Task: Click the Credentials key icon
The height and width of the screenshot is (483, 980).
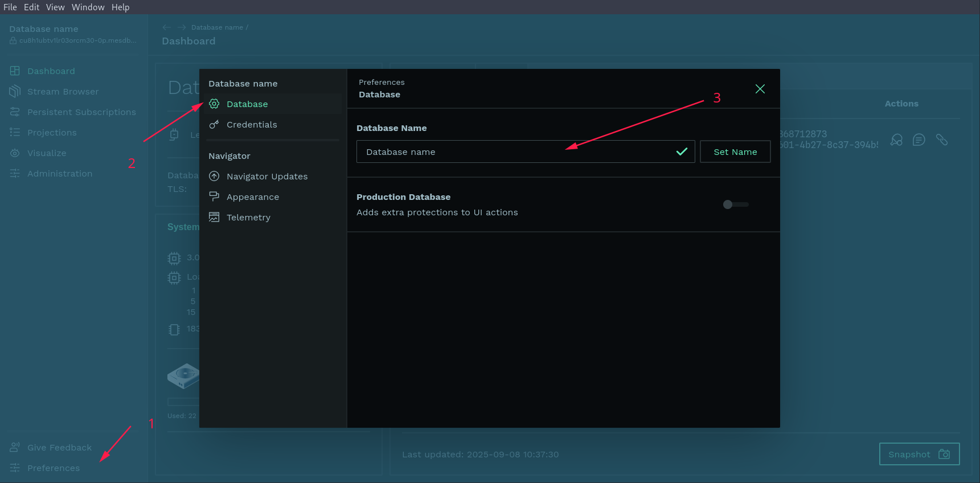Action: click(214, 125)
